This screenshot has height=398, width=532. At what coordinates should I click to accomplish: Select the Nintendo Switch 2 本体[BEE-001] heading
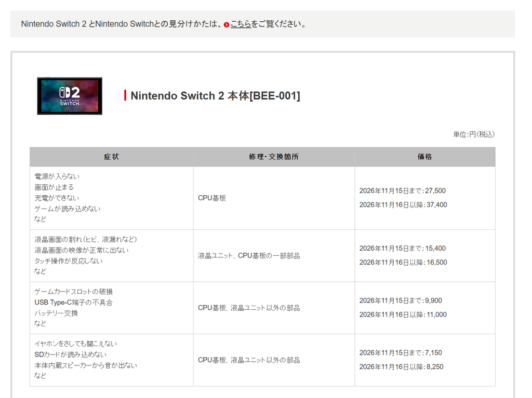click(215, 95)
